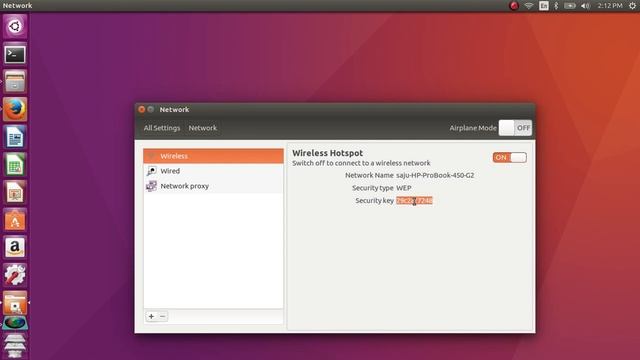The width and height of the screenshot is (640, 360).
Task: Toggle the Airplane Mode switch
Action: click(515, 128)
